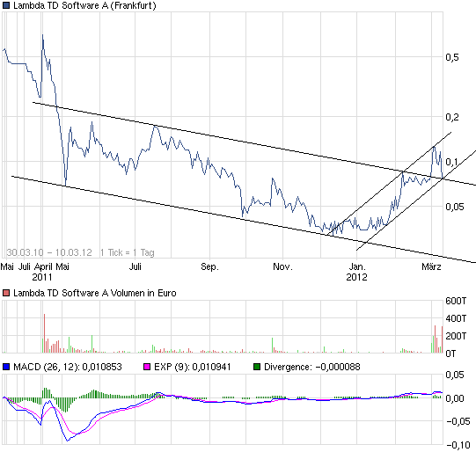Click the '2011' year label
476x452 pixels.
[42, 277]
